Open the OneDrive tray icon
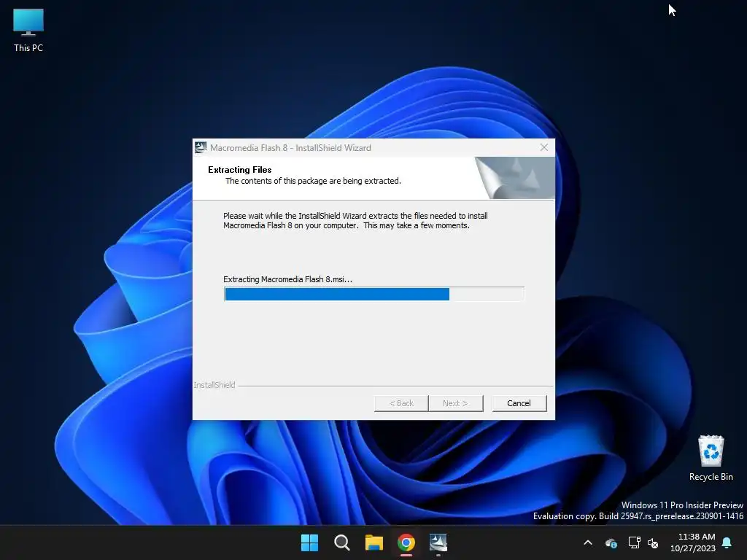This screenshot has width=747, height=560. pos(611,542)
